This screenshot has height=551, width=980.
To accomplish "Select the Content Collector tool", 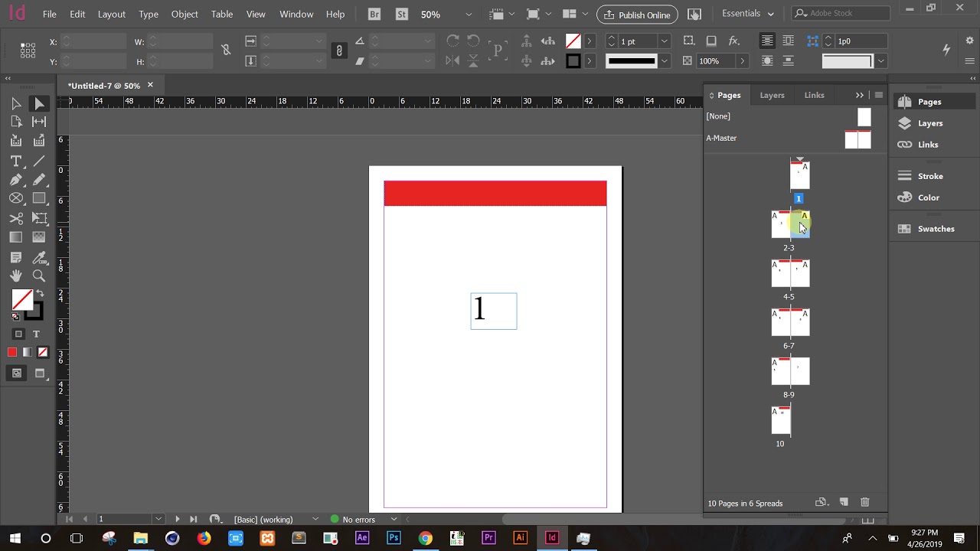I will pos(16,141).
